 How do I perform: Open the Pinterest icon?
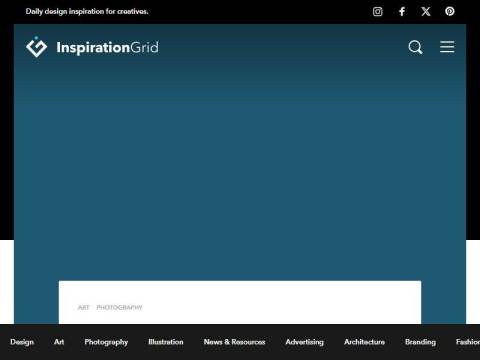tap(450, 11)
